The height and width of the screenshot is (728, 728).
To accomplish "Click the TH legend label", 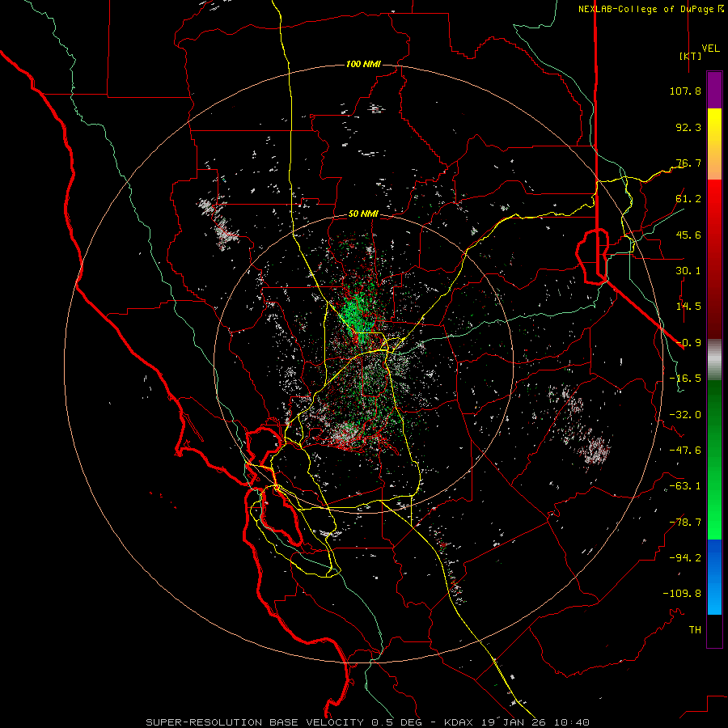I will 695,630.
